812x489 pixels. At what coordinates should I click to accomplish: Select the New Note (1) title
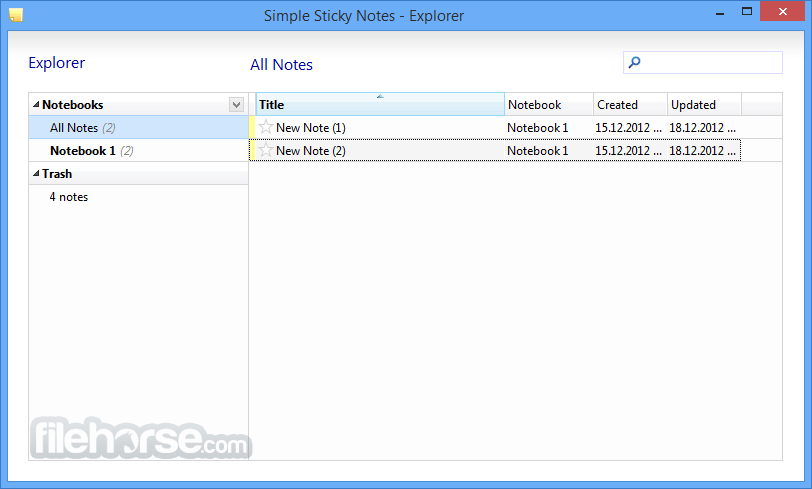[x=311, y=127]
